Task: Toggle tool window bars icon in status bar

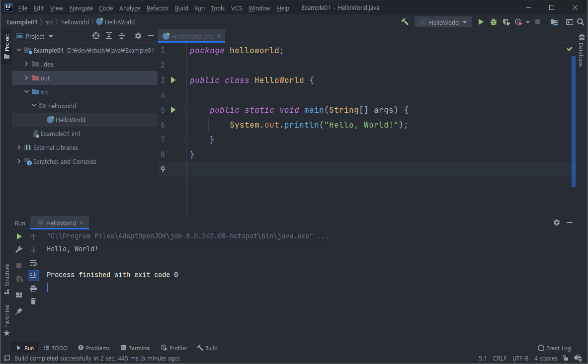Action: 7,358
